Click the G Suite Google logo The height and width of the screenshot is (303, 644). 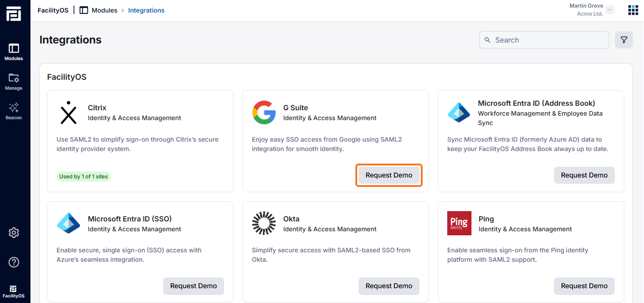[264, 113]
